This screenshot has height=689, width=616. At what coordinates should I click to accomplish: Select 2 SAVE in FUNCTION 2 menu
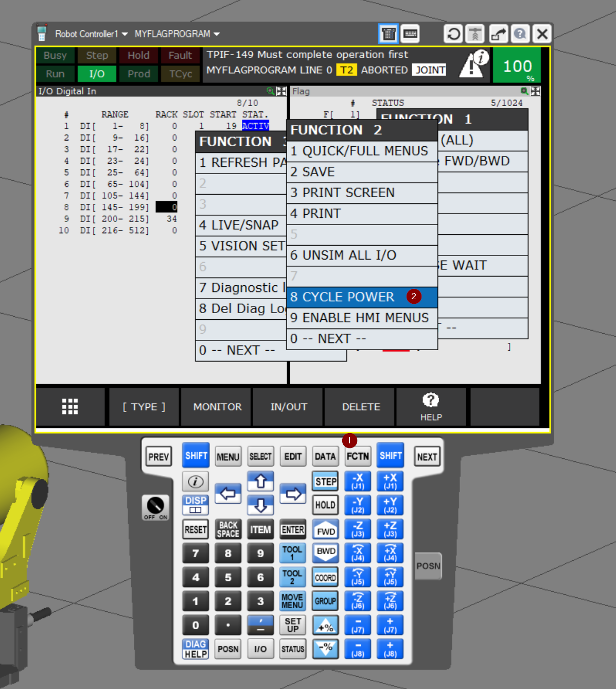pyautogui.click(x=362, y=172)
